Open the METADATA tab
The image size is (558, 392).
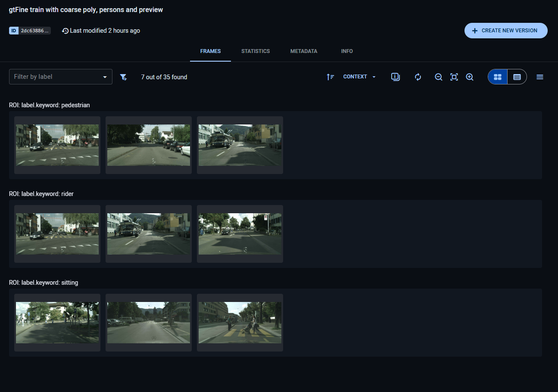[x=304, y=51]
